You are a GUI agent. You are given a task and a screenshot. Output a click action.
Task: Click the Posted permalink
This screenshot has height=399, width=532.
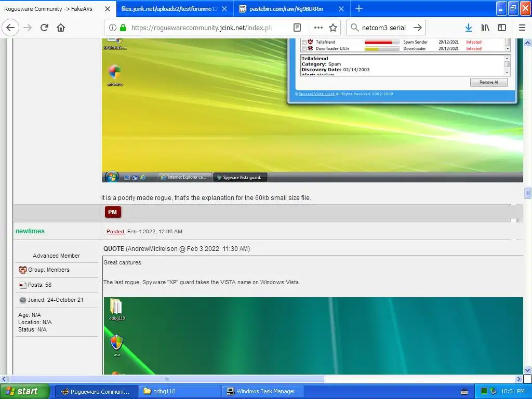[x=116, y=231]
